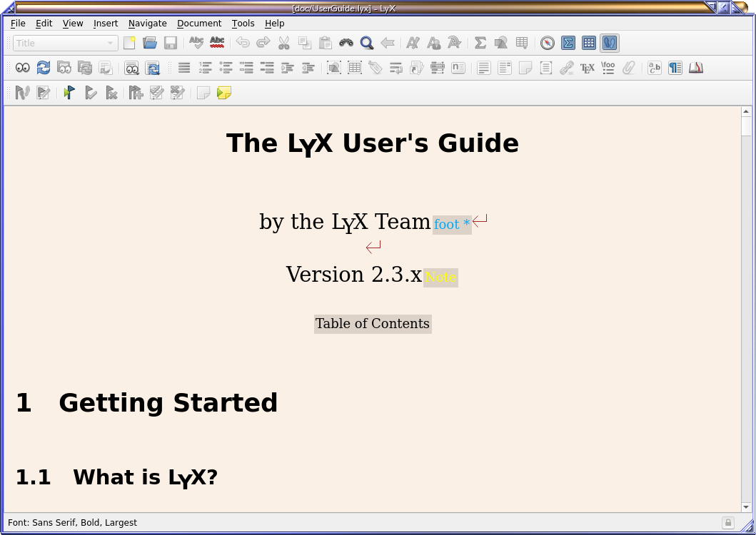Open paragraph settings with the blue pilcrow icon
This screenshot has height=535, width=756.
click(x=675, y=68)
